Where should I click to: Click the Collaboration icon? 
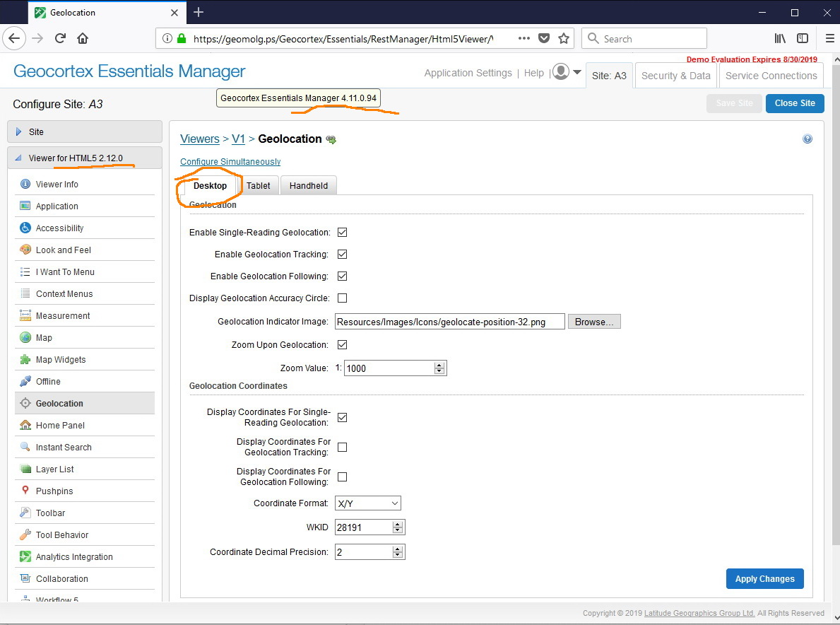(25, 578)
